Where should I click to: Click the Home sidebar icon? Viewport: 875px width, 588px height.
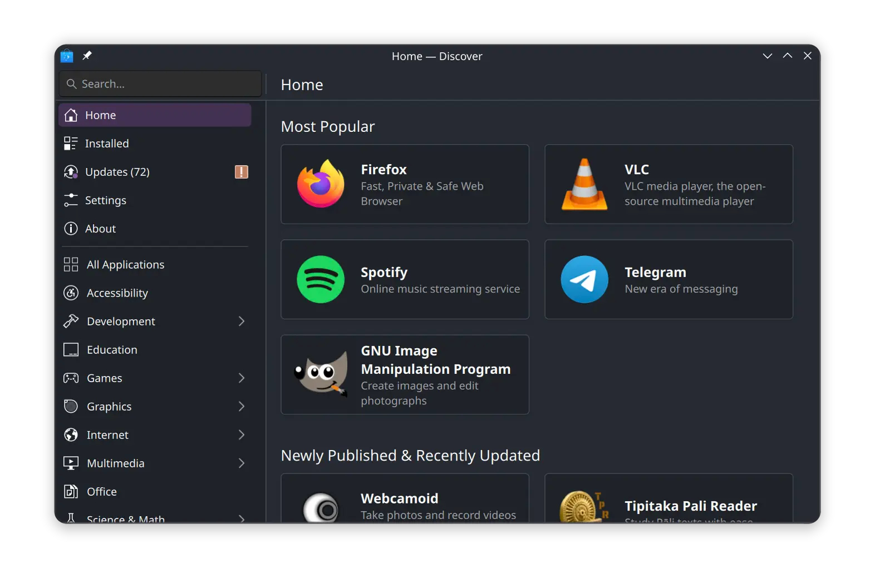[71, 115]
